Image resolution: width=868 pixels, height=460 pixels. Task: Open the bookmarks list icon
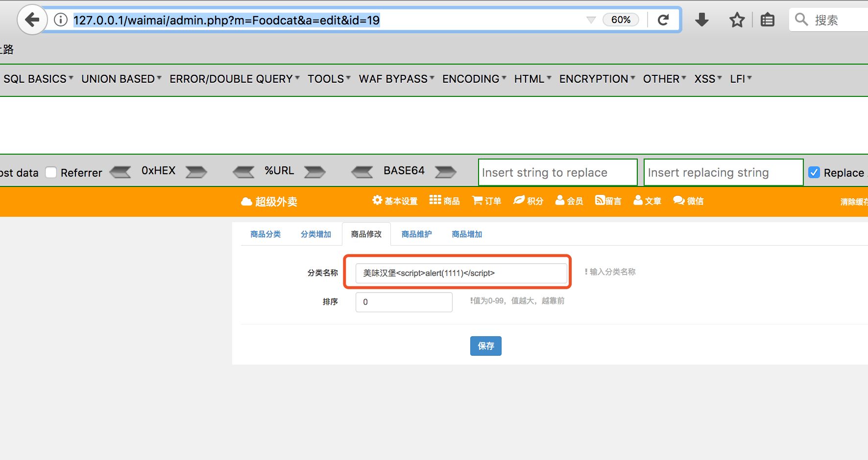point(768,20)
